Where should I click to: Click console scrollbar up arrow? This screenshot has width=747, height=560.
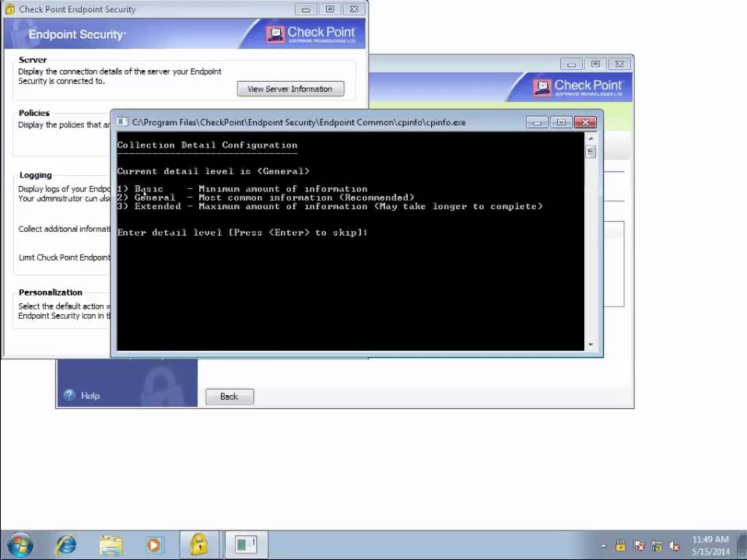[x=591, y=138]
